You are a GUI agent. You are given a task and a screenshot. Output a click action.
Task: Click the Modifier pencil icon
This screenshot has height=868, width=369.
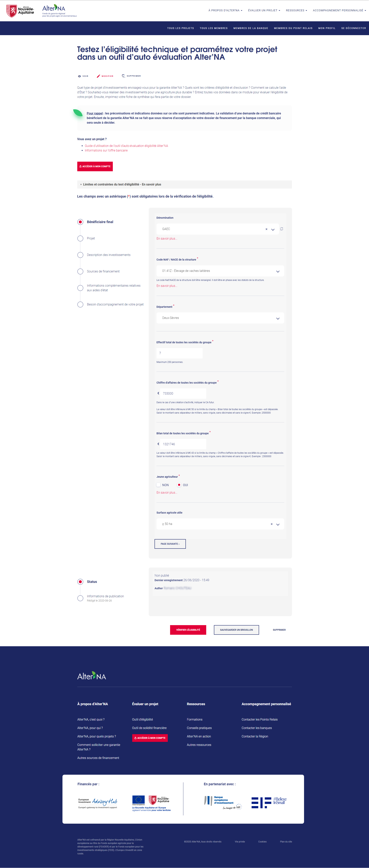coord(98,76)
